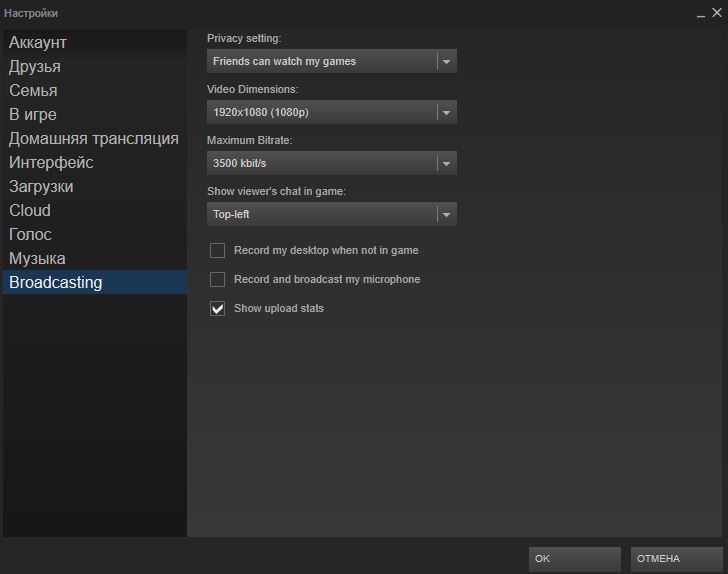Enable Record and broadcast my microphone
728x574 pixels.
click(218, 279)
